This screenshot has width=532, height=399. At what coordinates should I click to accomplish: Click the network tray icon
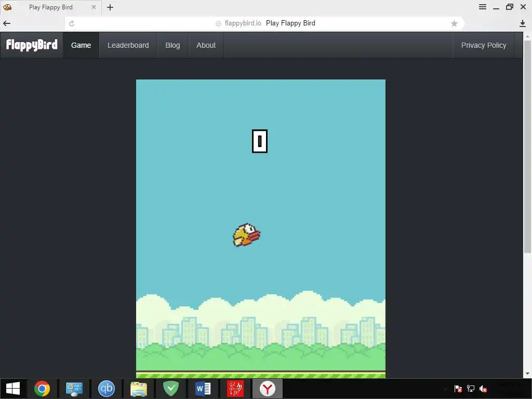coord(471,389)
